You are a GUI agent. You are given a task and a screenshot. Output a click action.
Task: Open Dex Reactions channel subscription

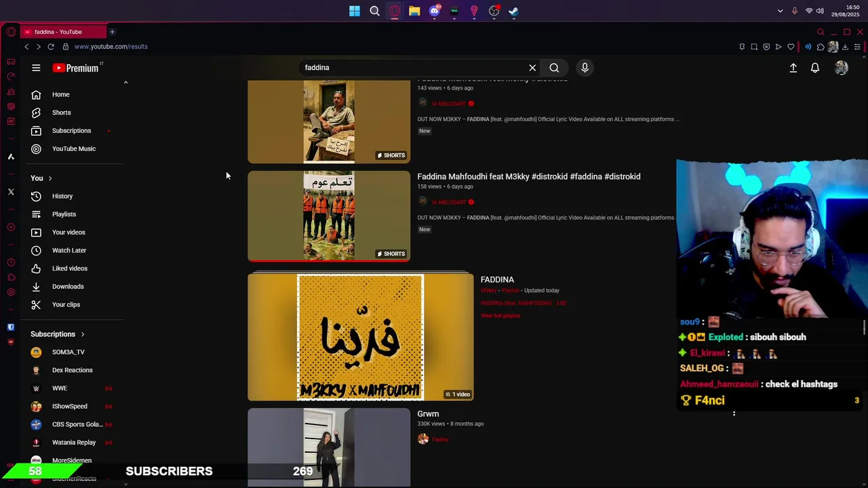tap(75, 370)
